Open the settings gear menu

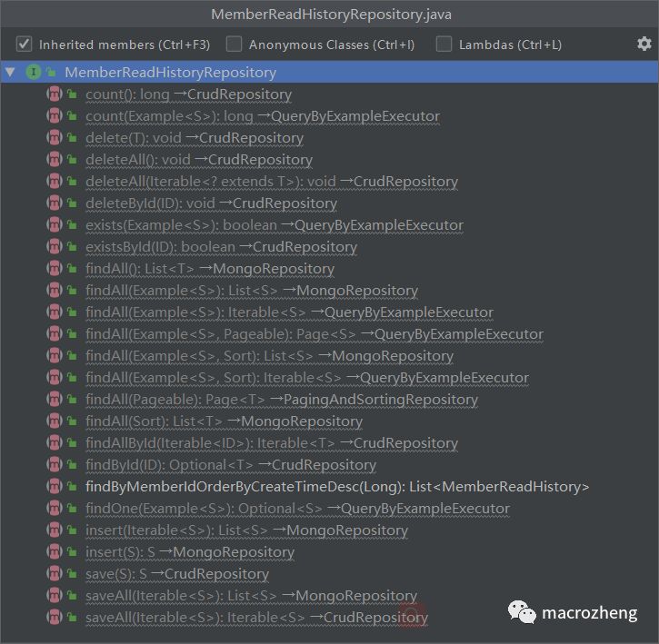click(644, 44)
